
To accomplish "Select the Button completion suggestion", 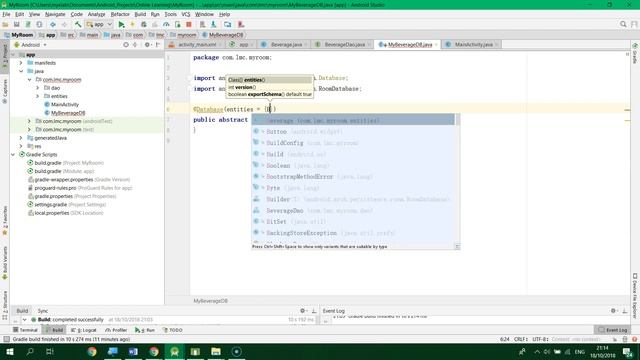I will pyautogui.click(x=353, y=132).
